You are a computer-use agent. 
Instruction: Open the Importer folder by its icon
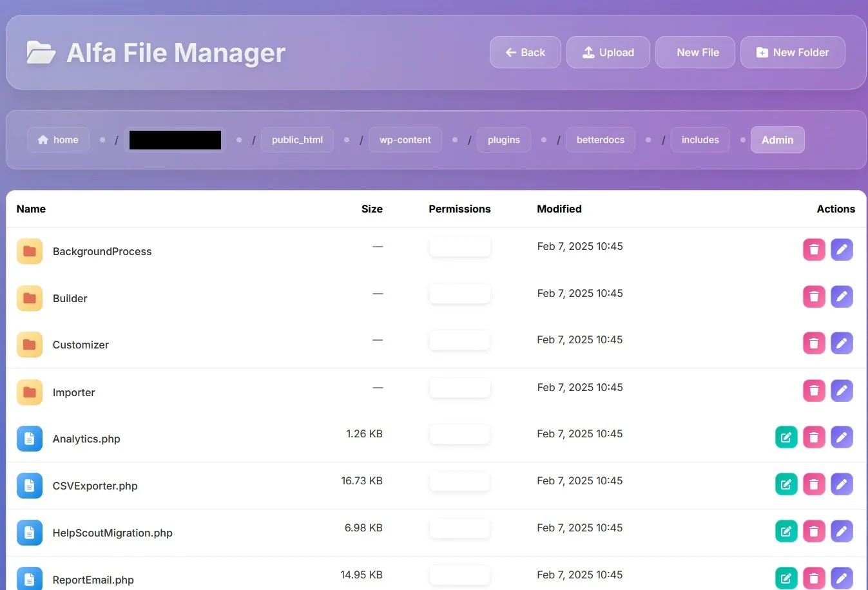(30, 392)
